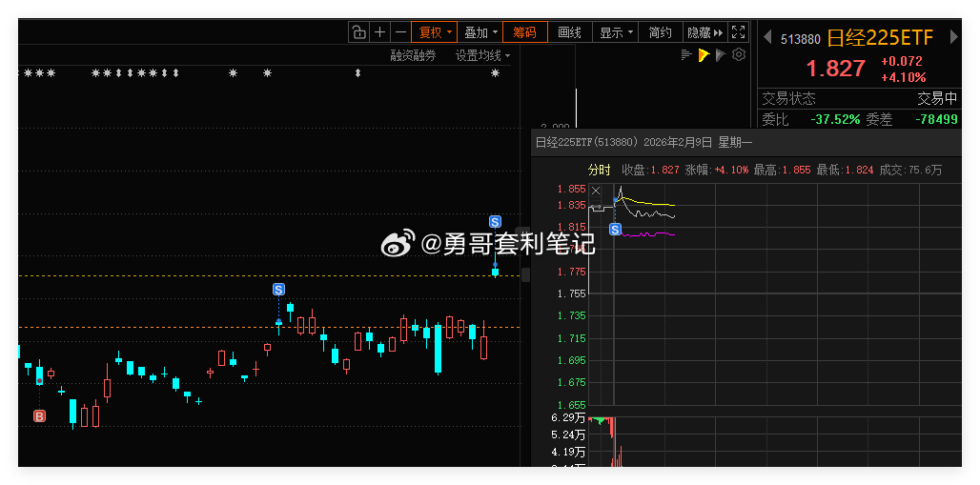Click 成交:75.6万 in popup header
Image resolution: width=980 pixels, height=485 pixels.
[910, 170]
